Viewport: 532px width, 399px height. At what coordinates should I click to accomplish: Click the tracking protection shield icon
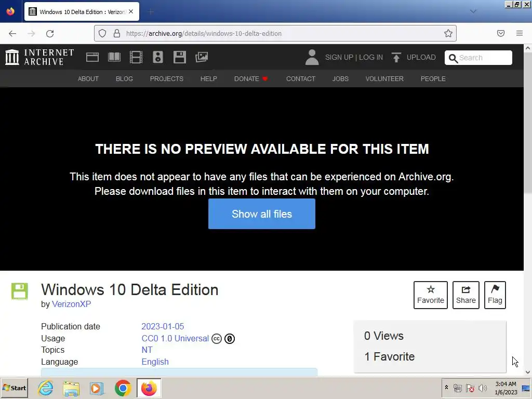(x=102, y=33)
